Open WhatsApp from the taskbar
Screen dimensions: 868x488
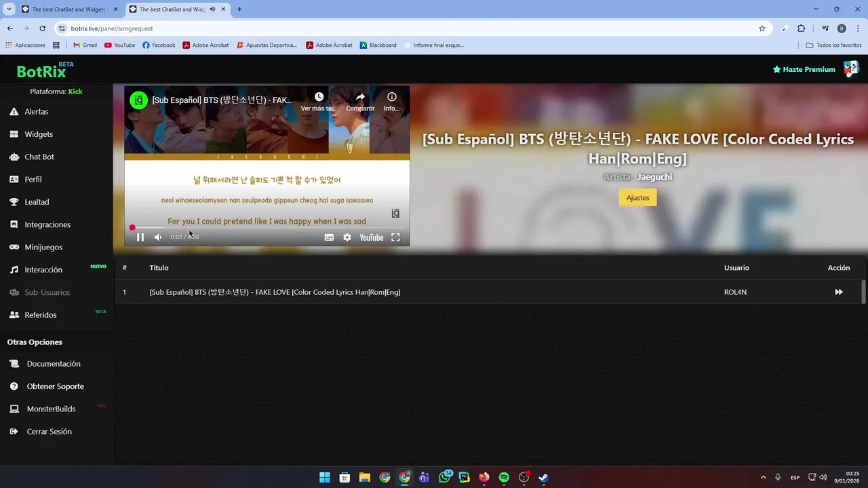tap(444, 477)
